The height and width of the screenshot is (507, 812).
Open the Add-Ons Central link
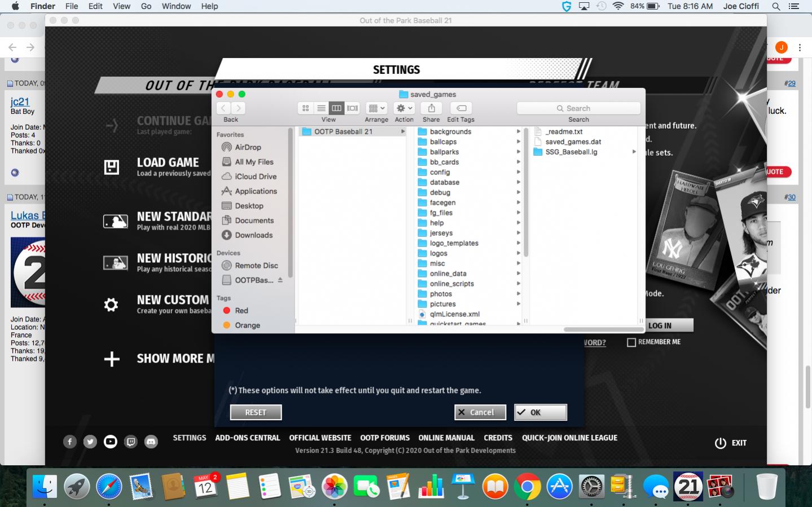coord(247,438)
